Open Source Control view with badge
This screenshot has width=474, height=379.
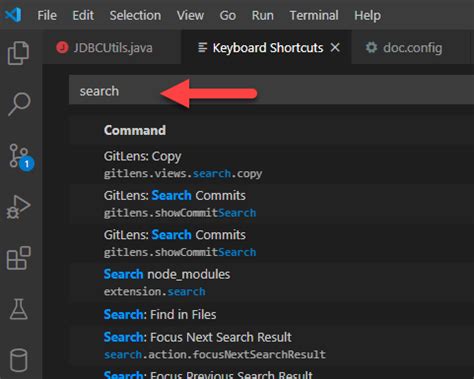21,157
